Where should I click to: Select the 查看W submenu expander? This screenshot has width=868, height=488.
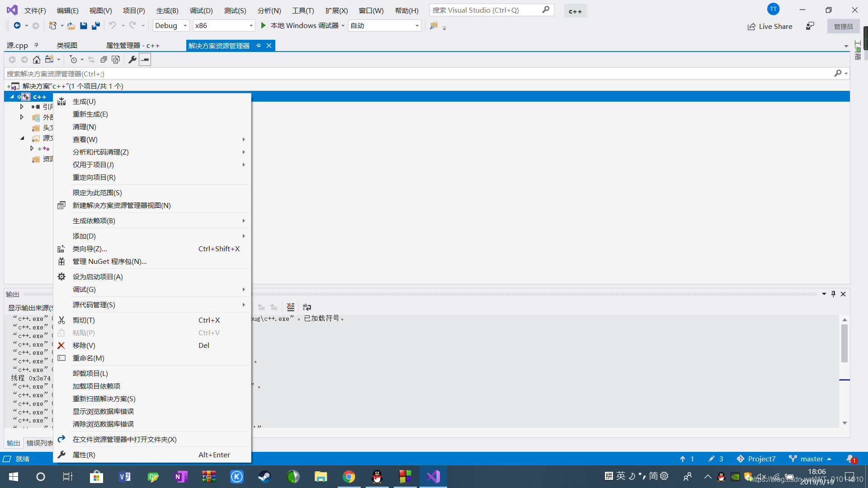(243, 140)
